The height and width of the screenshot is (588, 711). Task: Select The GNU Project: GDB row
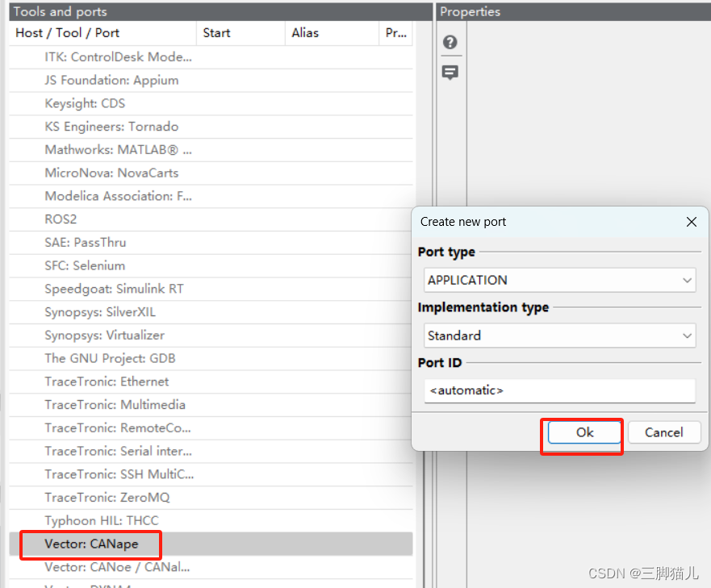(x=211, y=358)
